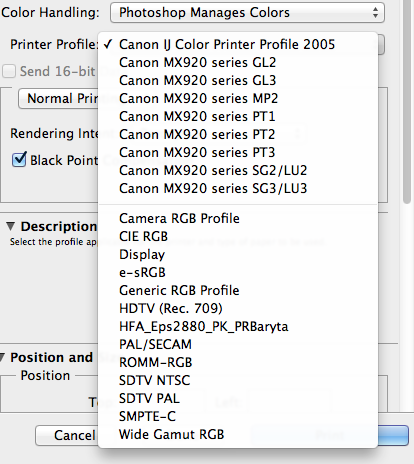Select SDTV NTSC profile
The image size is (414, 464).
pos(238,380)
